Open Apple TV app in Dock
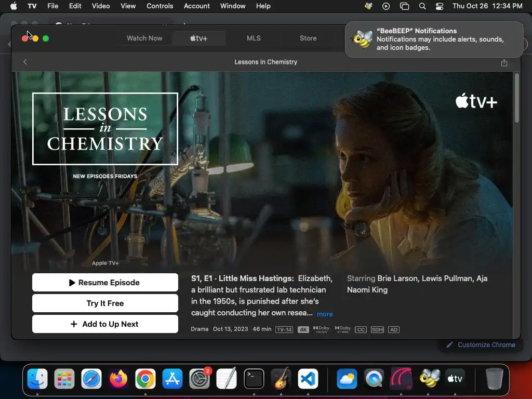This screenshot has width=532, height=399. pos(455,379)
